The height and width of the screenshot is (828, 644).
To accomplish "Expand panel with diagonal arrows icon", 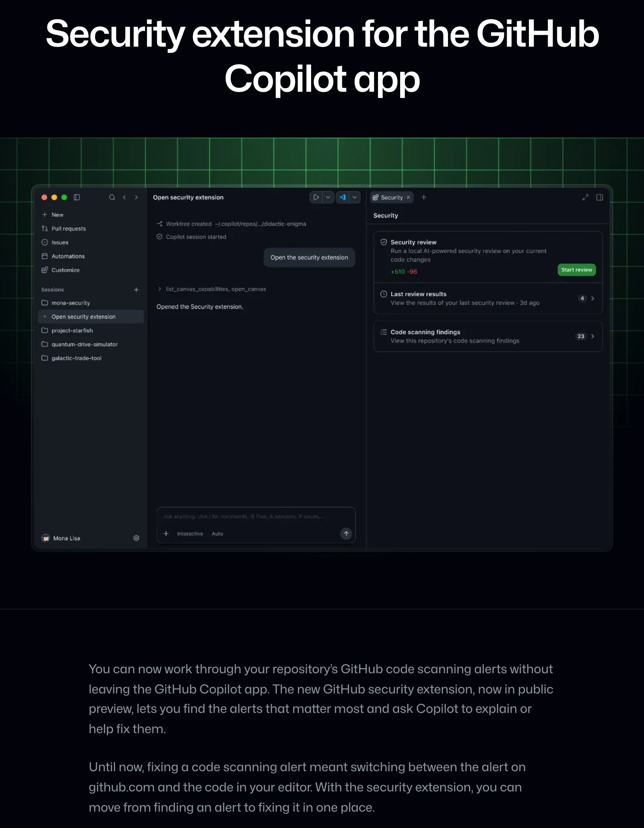I will (x=585, y=197).
